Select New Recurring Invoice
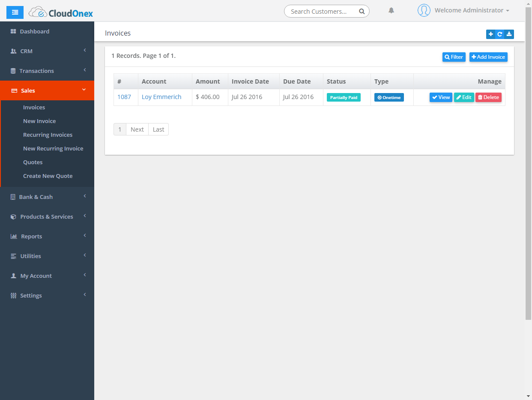Screen dimensions: 532x400 (x=53, y=149)
